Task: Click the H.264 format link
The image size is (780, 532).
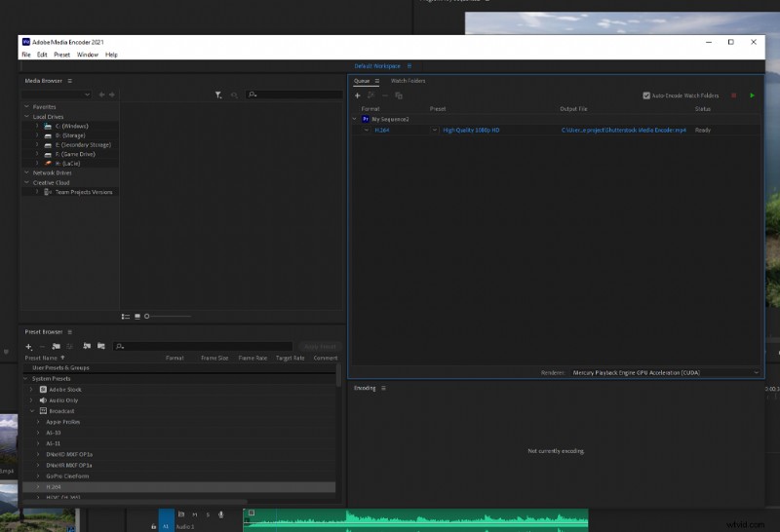Action: coord(382,131)
